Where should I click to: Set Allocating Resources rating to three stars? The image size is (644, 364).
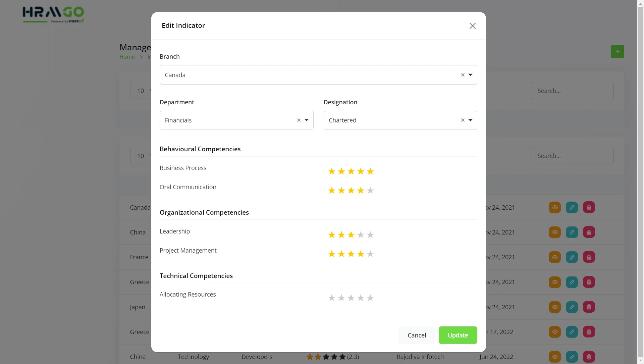click(x=351, y=298)
